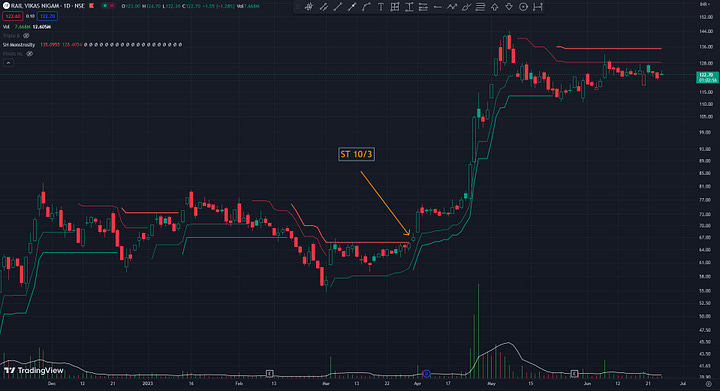Image resolution: width=720 pixels, height=391 pixels.
Task: Click current price label 122.70 on axis
Action: tap(707, 77)
